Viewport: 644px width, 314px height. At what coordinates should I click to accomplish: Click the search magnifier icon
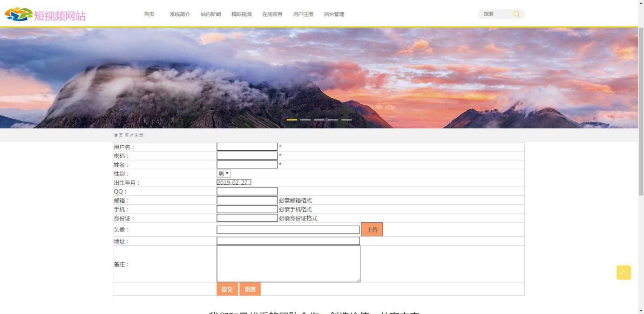click(516, 14)
